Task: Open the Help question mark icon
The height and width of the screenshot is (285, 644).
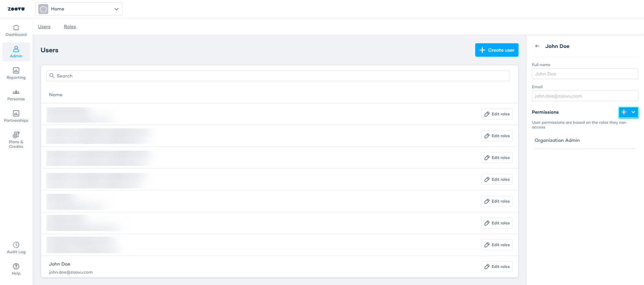Action: pyautogui.click(x=16, y=266)
